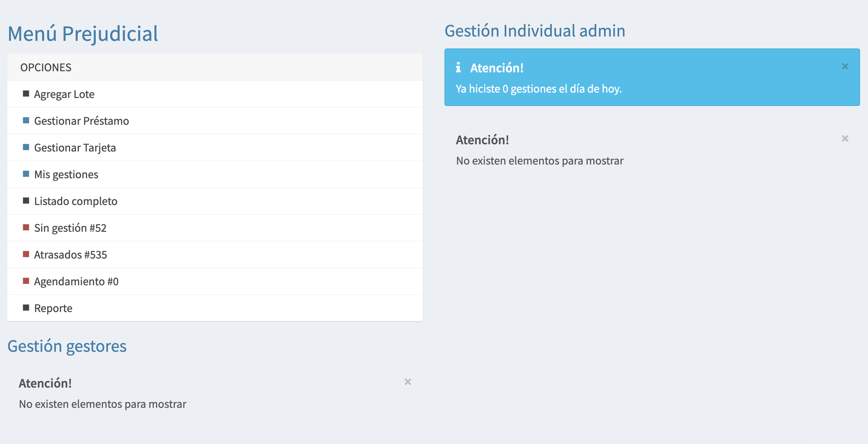
Task: Dismiss the blue Atención alert
Action: tap(845, 67)
